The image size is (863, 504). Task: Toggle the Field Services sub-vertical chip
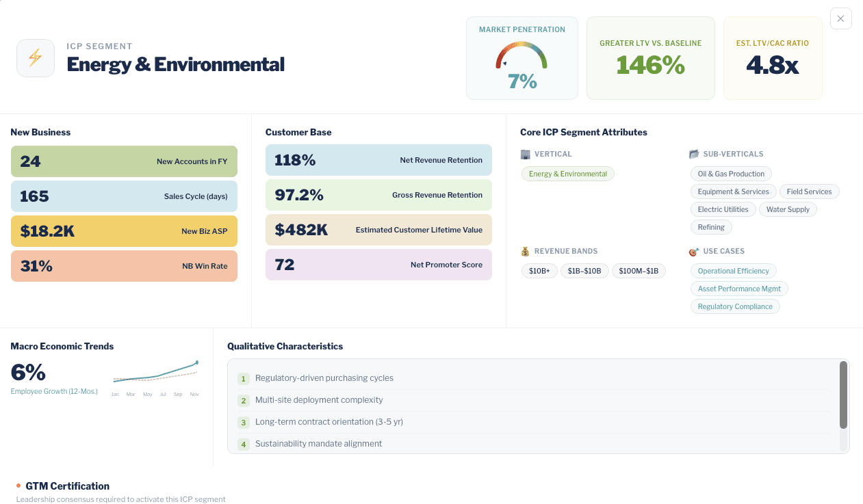pos(809,191)
